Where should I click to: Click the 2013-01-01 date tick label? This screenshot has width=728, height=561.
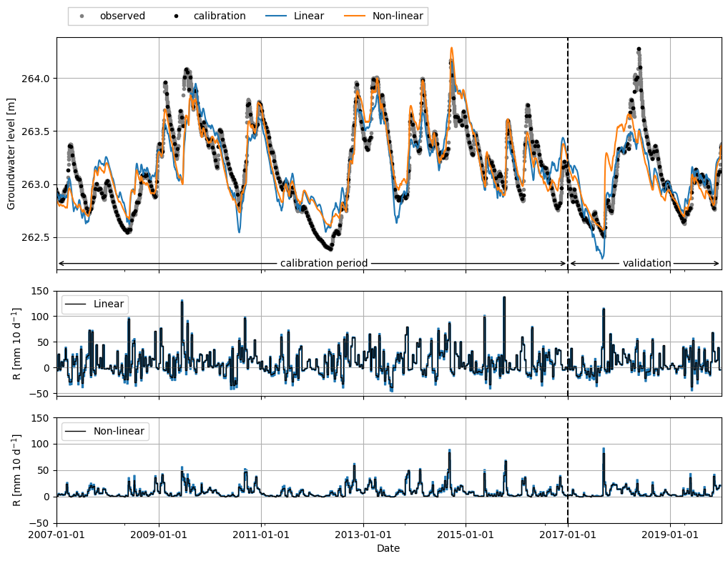(x=363, y=534)
